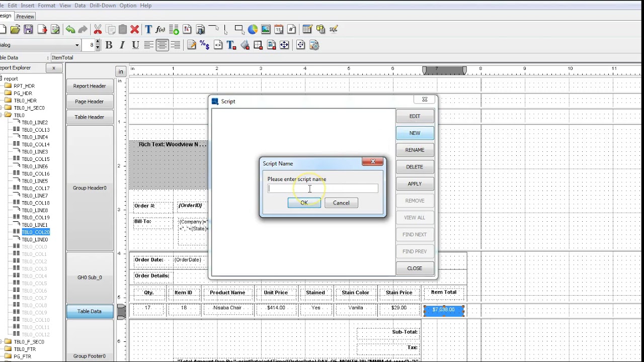
Task: Select the Page Header section
Action: coord(90,102)
